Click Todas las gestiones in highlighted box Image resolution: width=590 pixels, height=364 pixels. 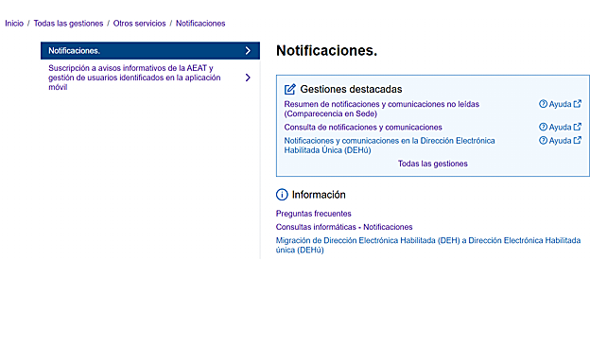[433, 164]
